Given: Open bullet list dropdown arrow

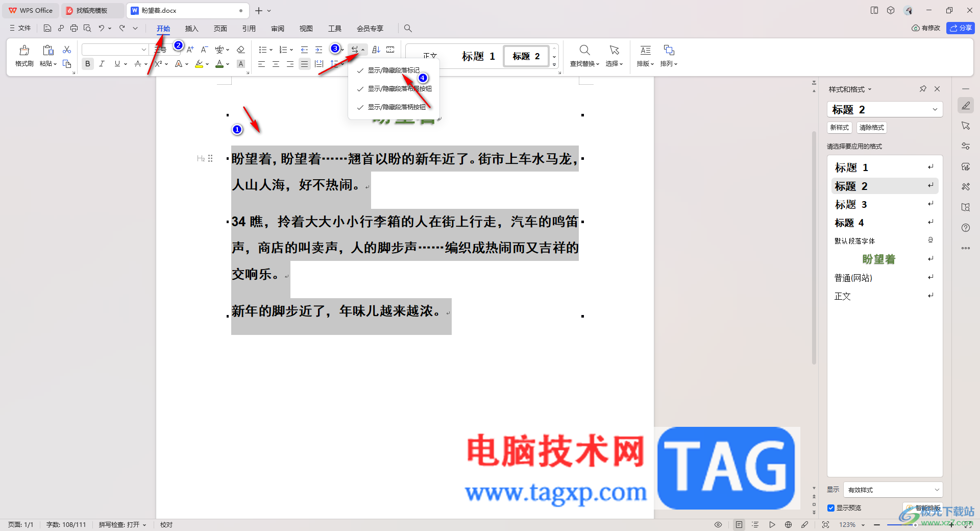Looking at the screenshot, I should click(271, 50).
